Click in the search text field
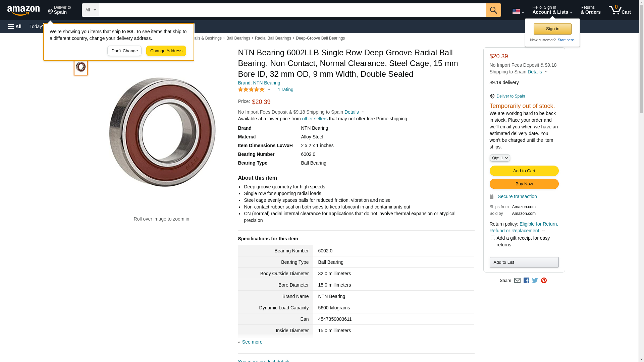Image resolution: width=644 pixels, height=362 pixels. [292, 10]
